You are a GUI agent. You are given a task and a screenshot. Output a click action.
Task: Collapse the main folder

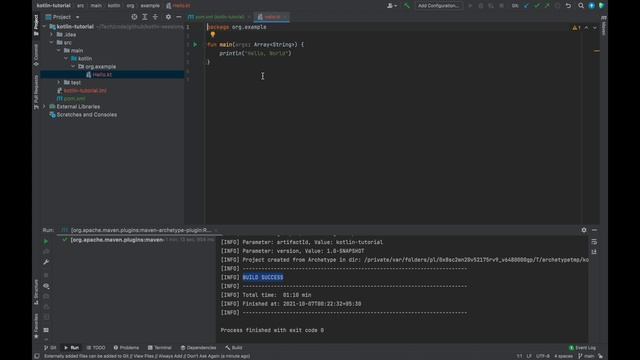click(59, 51)
